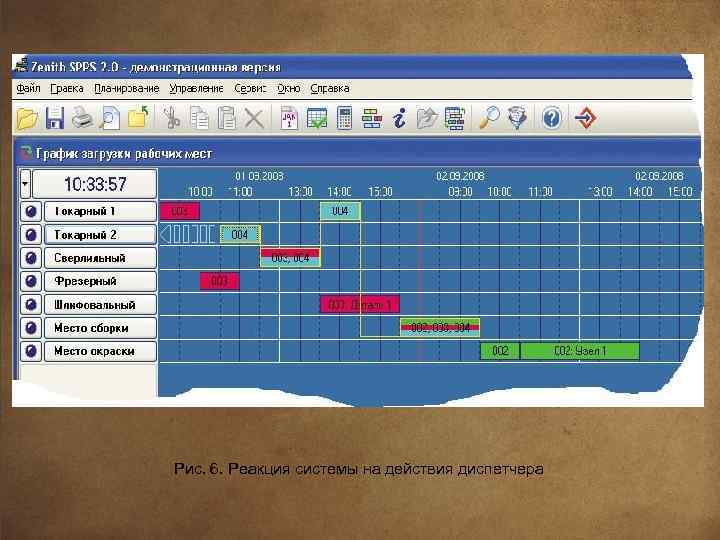This screenshot has width=720, height=540.
Task: Toggle the round button beside Место окраски
Action: coord(31,351)
